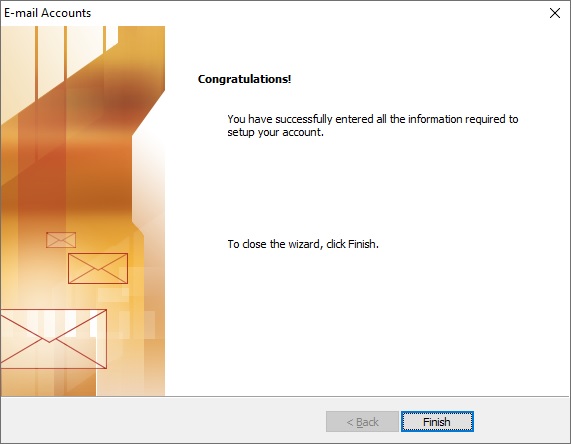Click the smallest envelope icon in the banner
This screenshot has width=571, height=444.
(x=61, y=240)
